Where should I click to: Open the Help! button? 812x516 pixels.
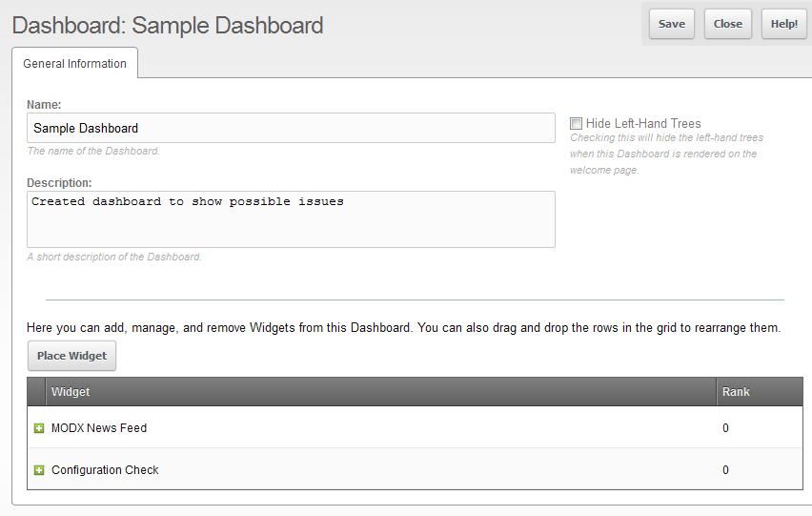783,24
